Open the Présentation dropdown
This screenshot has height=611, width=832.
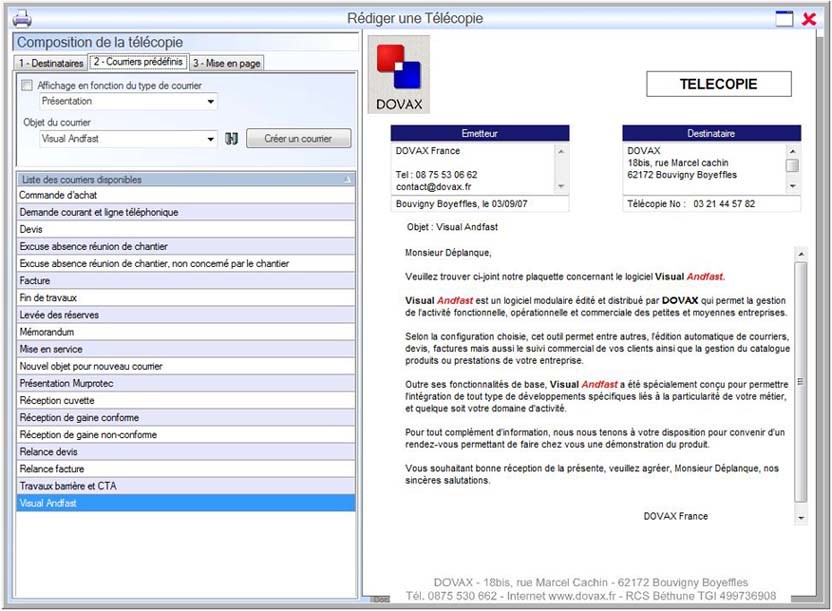pos(211,101)
